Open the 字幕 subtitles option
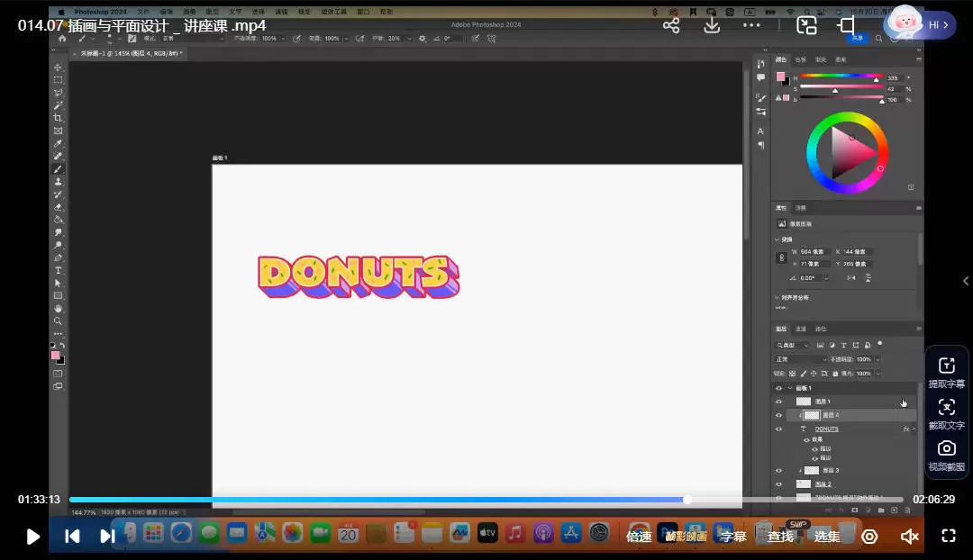This screenshot has width=973, height=560. (x=733, y=537)
